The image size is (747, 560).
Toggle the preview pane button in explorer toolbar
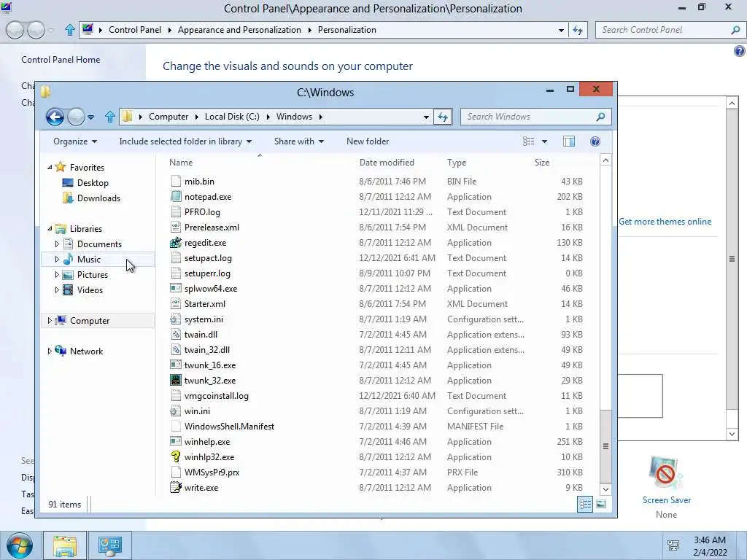[x=569, y=141]
